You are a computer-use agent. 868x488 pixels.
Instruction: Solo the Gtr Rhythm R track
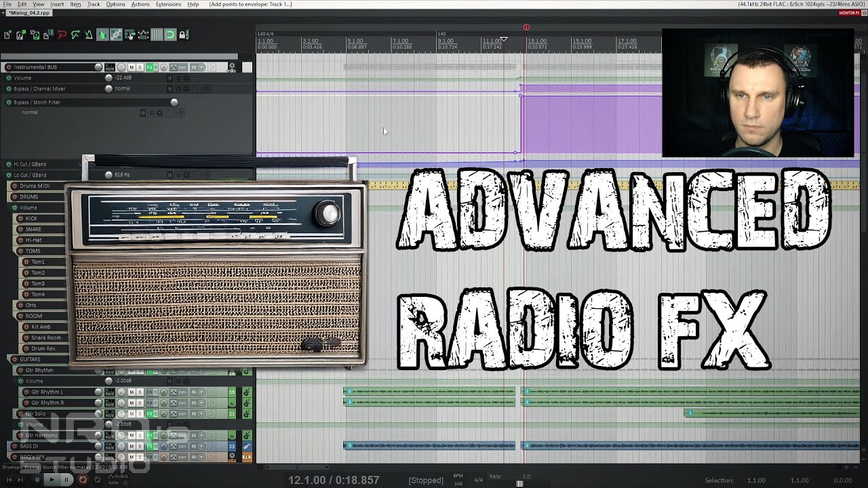tap(140, 403)
